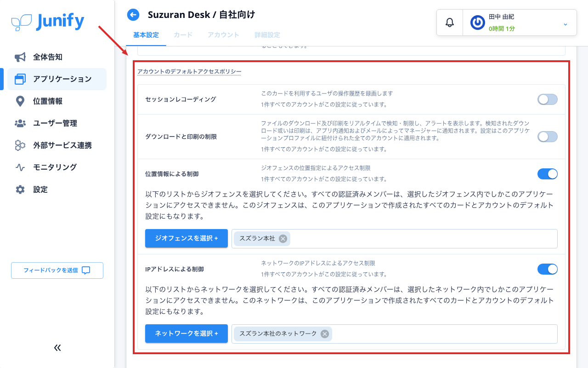
Task: Click the Junify logo
Action: point(48,21)
